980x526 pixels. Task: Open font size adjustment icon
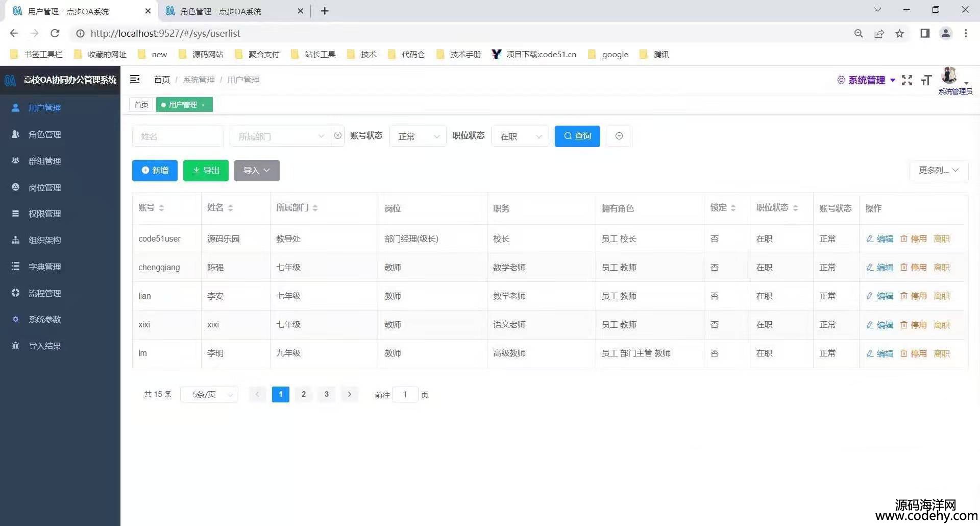click(926, 80)
